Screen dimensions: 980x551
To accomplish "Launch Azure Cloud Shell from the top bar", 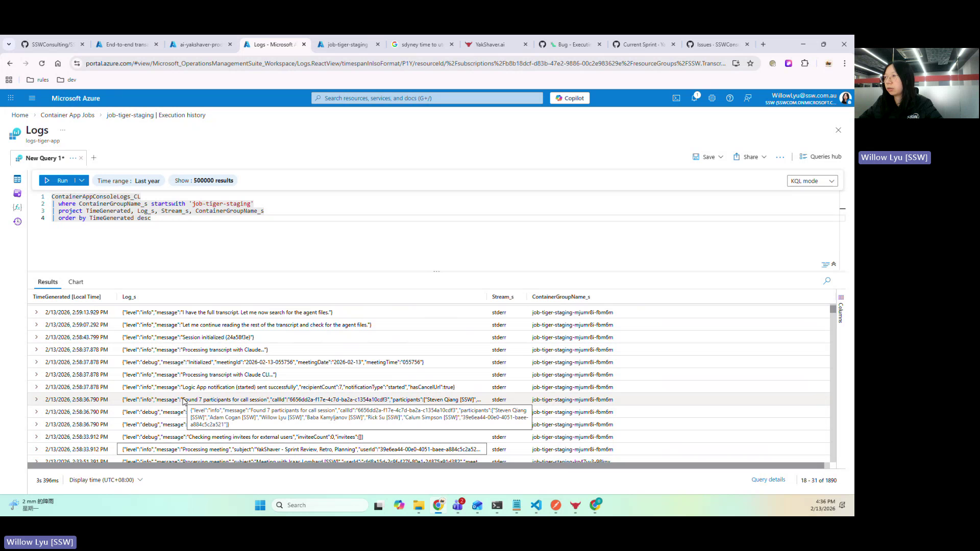I will (x=676, y=98).
